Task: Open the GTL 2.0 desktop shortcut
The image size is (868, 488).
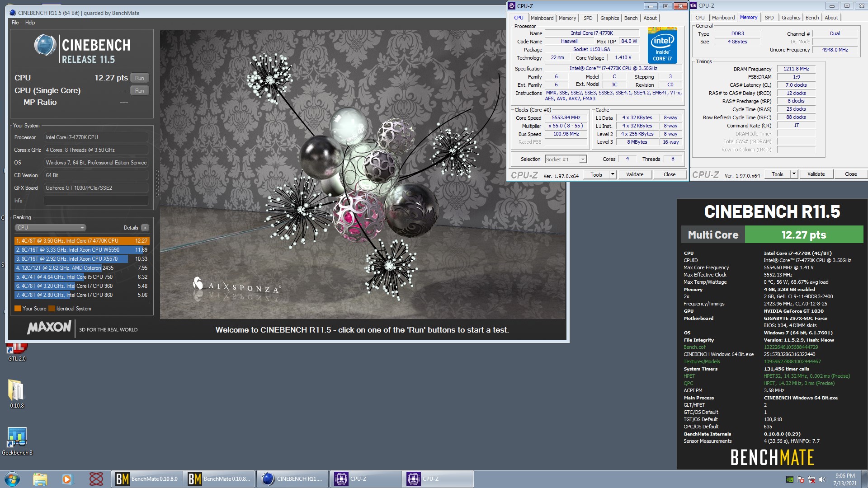Action: pyautogui.click(x=17, y=352)
